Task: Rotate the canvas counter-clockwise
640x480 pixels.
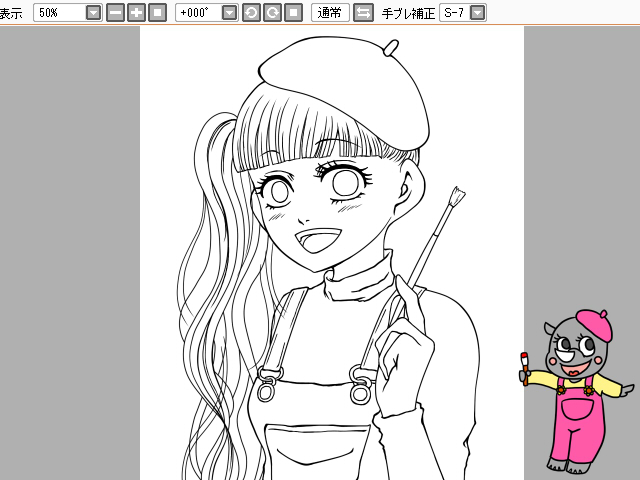Action: 251,13
